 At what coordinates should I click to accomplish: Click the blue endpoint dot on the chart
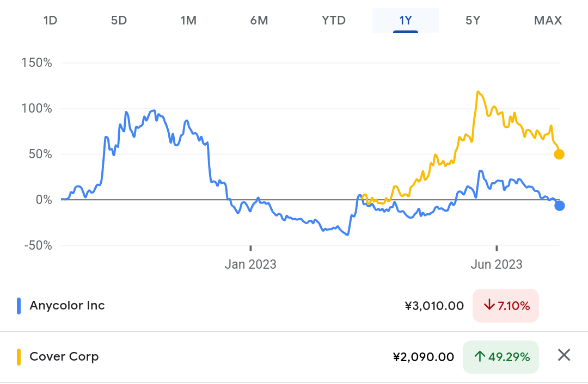[560, 206]
